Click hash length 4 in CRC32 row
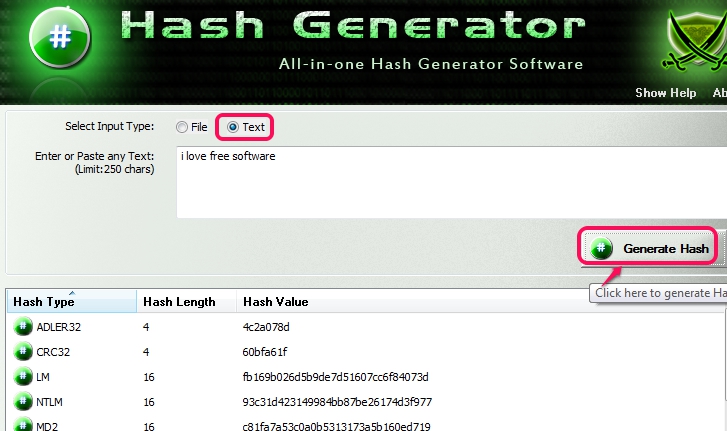 coord(146,352)
